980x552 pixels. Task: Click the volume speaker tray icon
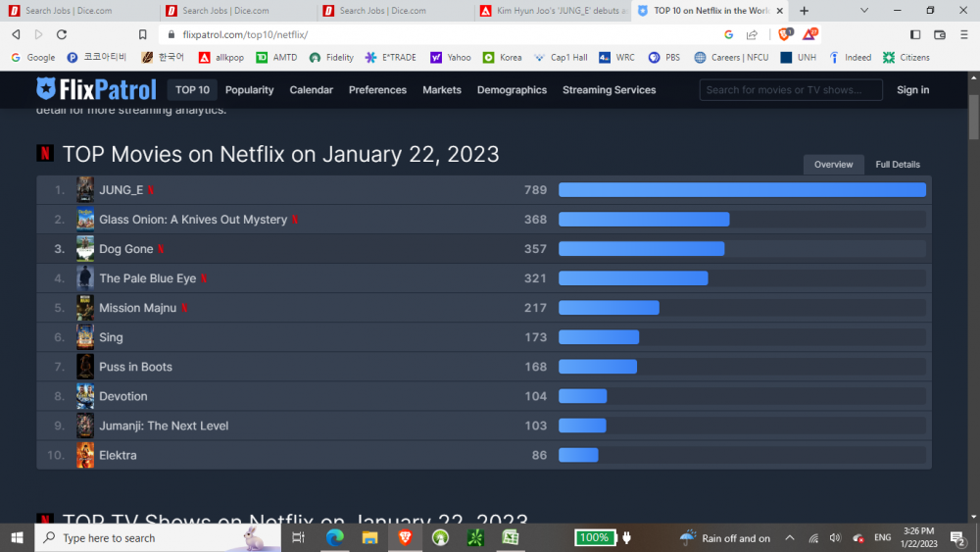click(835, 537)
